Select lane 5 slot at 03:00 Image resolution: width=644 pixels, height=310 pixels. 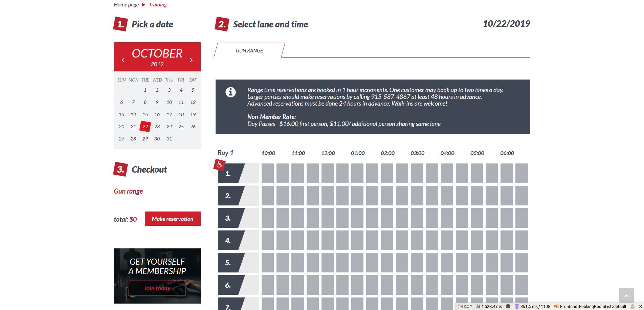tap(417, 263)
